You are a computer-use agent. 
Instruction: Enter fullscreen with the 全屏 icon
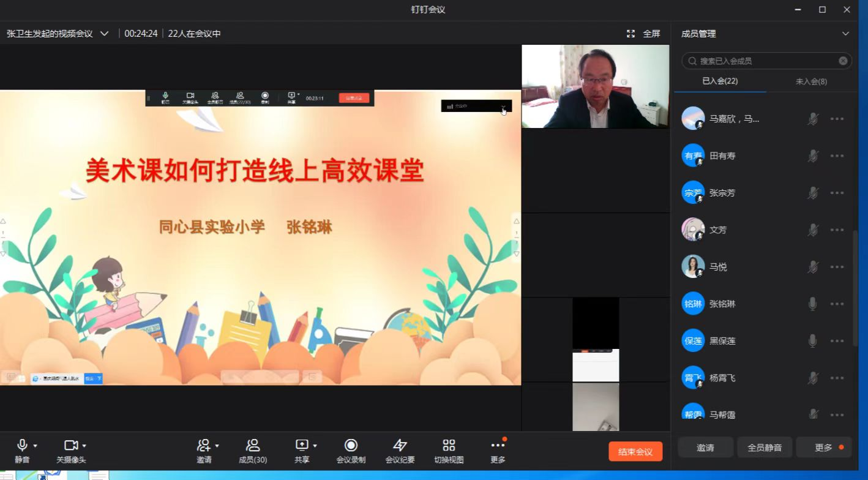tap(630, 34)
